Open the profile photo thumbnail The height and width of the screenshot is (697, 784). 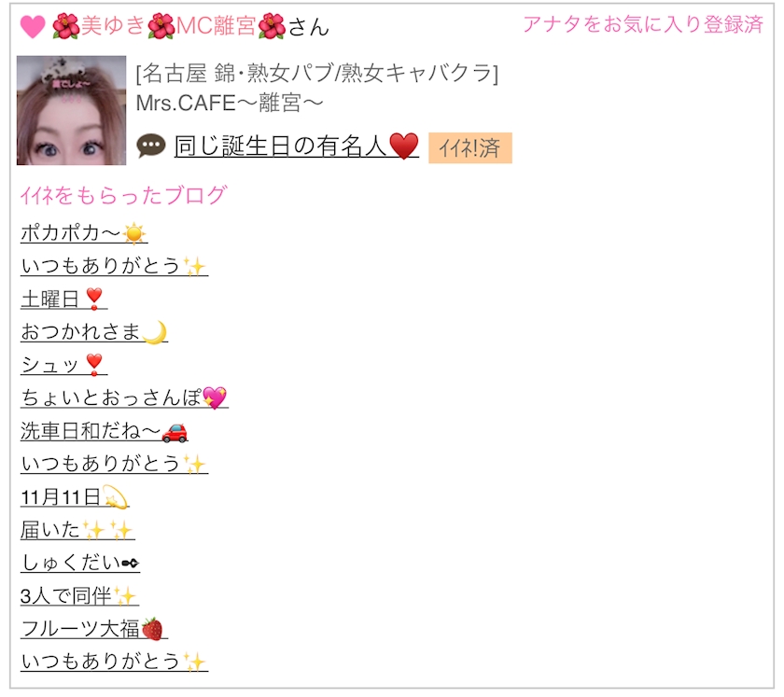tap(72, 110)
